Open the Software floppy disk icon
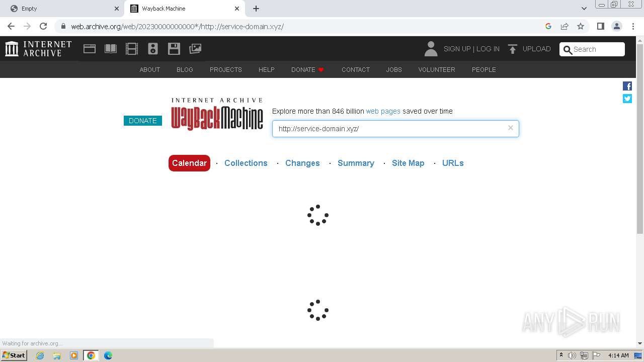 [174, 49]
